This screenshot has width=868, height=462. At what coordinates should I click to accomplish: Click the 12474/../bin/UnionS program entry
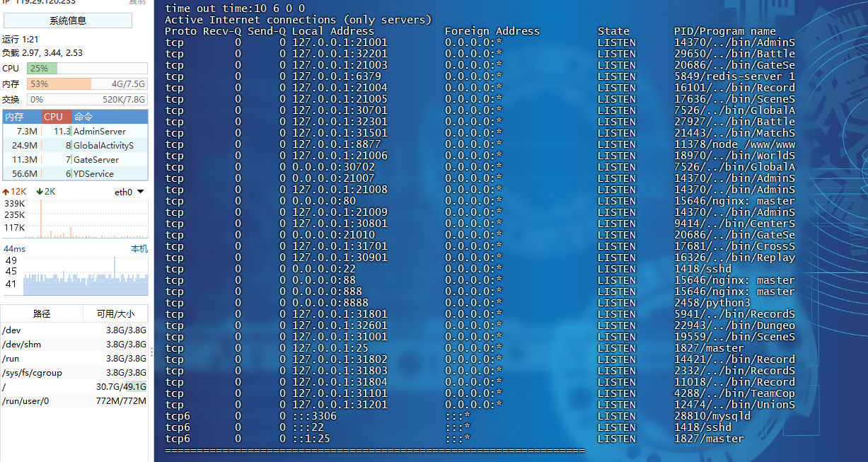tap(734, 405)
